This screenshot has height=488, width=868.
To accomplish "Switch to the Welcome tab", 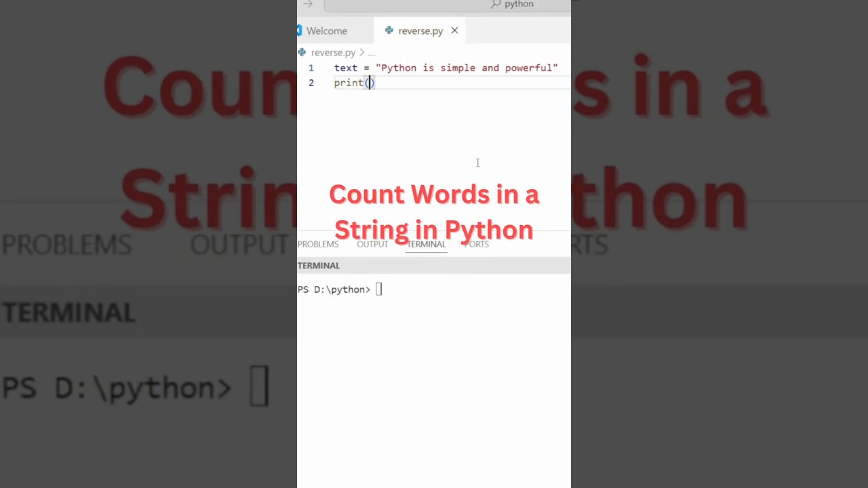I will point(327,30).
